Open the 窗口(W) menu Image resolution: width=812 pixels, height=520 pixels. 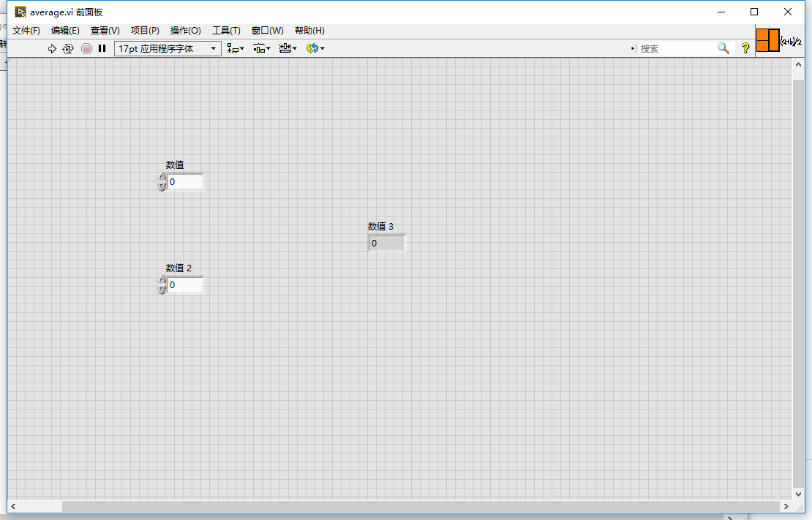coord(267,30)
